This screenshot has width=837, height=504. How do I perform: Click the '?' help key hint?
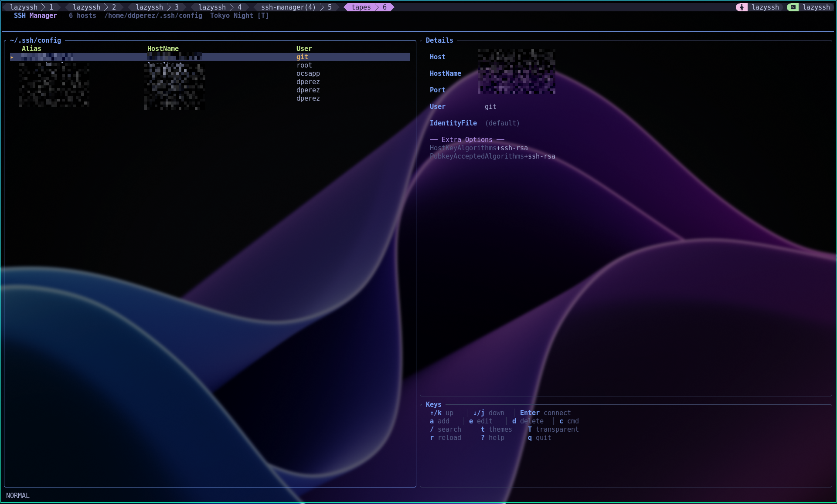[493, 438]
